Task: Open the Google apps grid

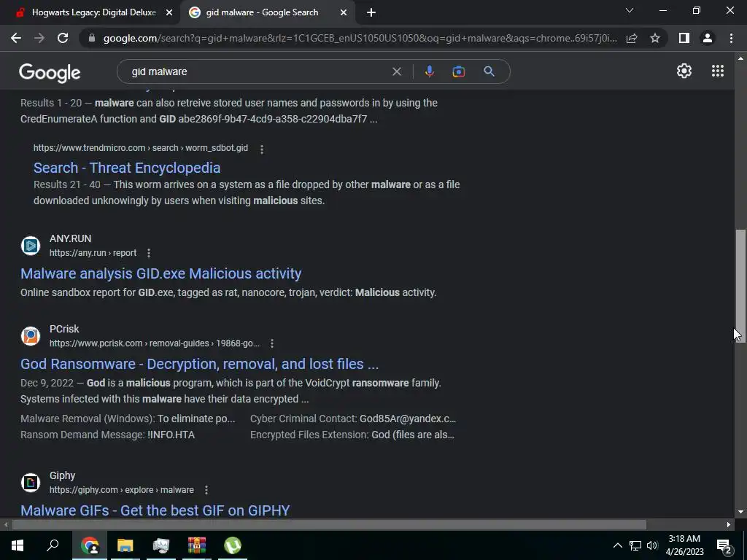Action: [x=718, y=71]
